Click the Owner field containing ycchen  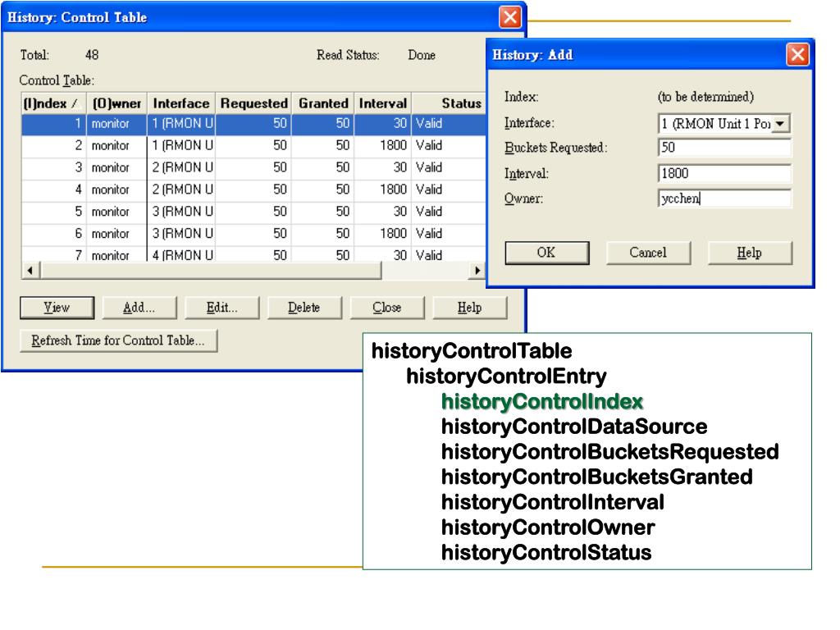point(724,199)
